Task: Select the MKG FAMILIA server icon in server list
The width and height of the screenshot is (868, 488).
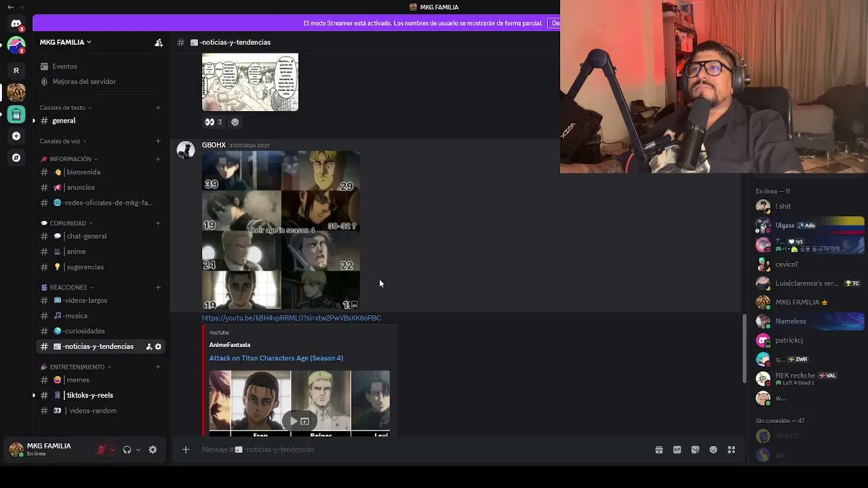Action: (16, 92)
